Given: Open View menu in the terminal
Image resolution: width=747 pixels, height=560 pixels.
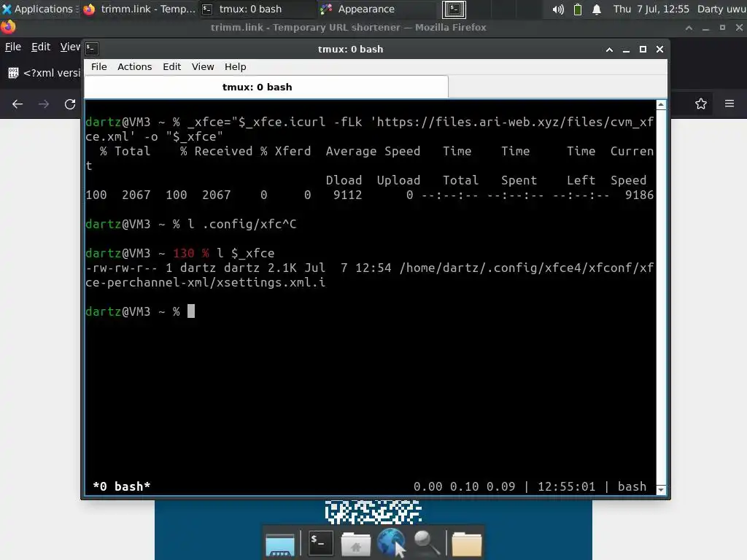Looking at the screenshot, I should coord(203,66).
